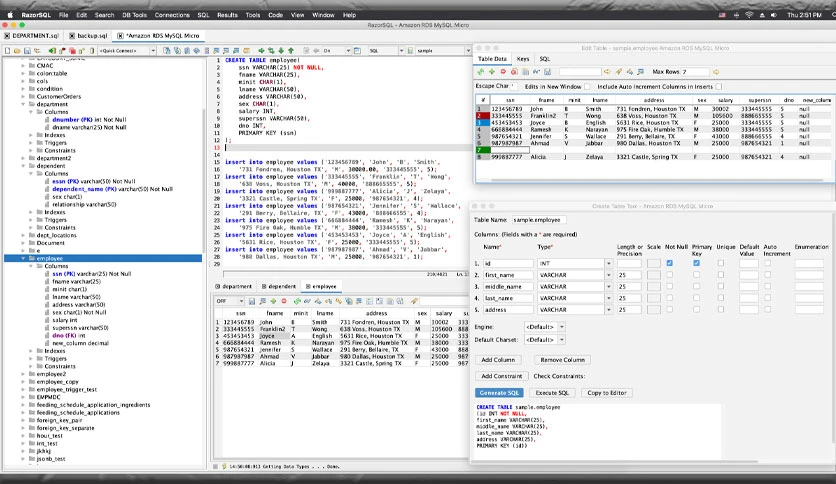Click the Table Name input field
Screen dimensions: 836x484
[x=538, y=220]
